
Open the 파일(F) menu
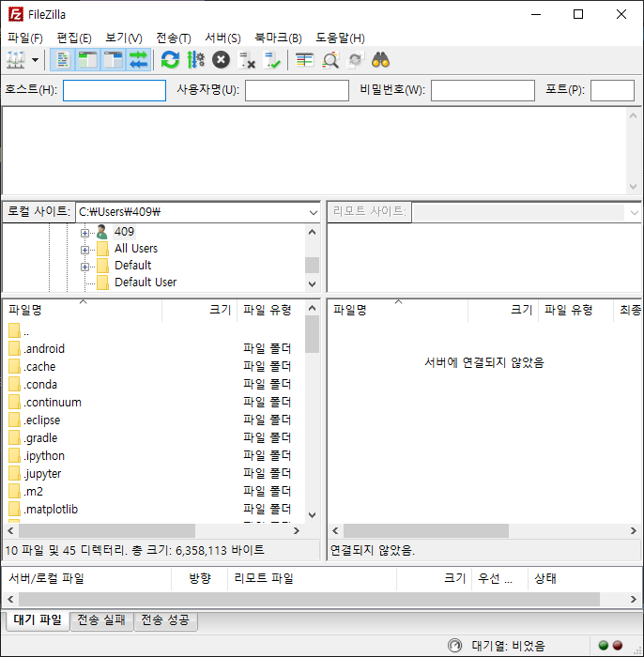(x=25, y=38)
